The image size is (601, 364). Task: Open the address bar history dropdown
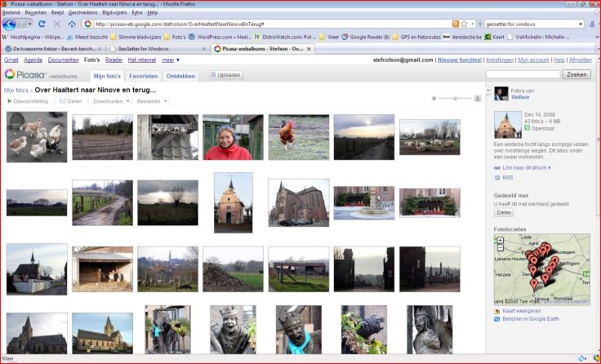(473, 24)
